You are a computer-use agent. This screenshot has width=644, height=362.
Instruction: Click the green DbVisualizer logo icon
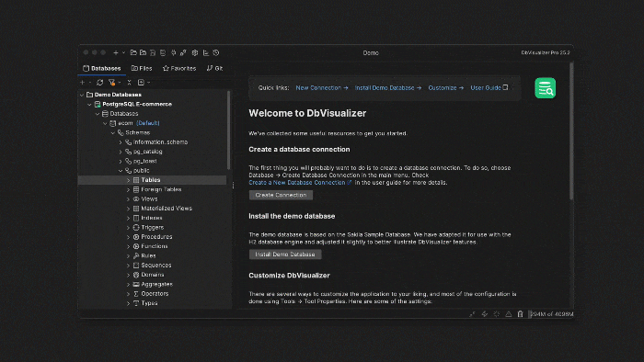pyautogui.click(x=545, y=88)
